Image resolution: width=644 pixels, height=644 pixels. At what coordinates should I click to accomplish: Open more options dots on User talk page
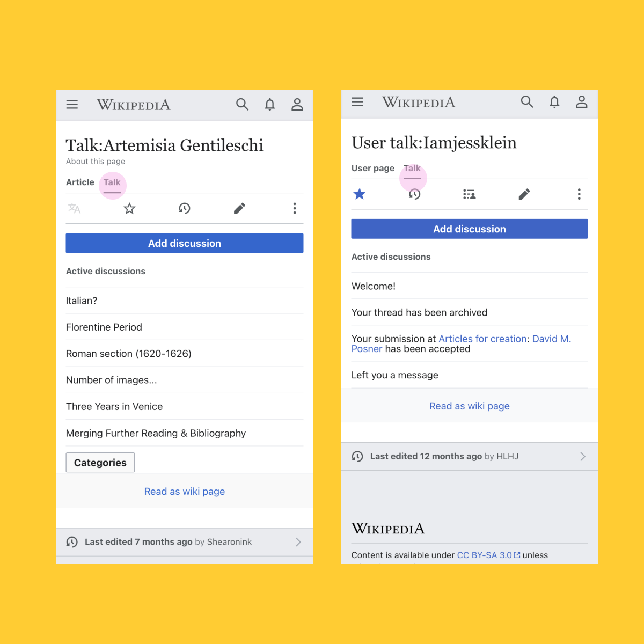click(579, 194)
